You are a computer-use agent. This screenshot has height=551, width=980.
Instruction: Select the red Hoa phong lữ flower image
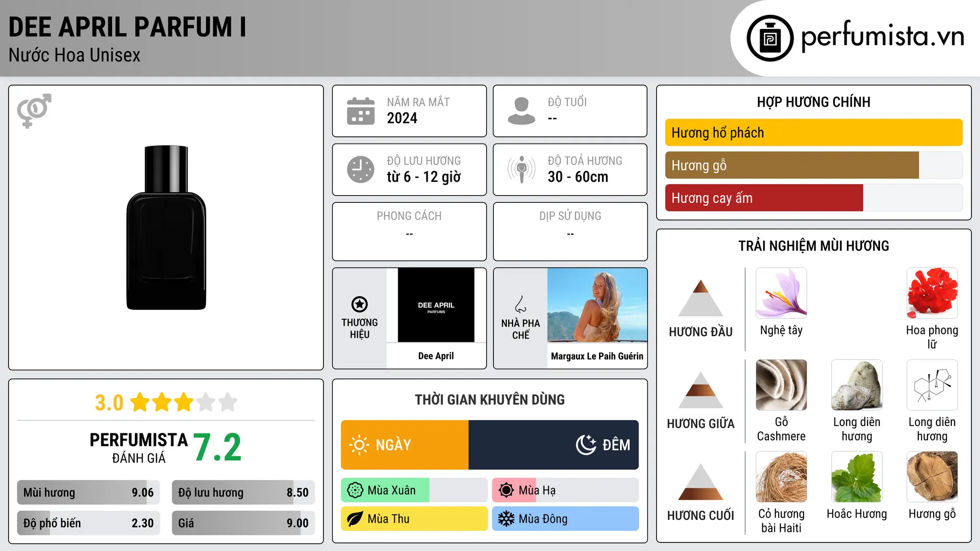pyautogui.click(x=932, y=293)
